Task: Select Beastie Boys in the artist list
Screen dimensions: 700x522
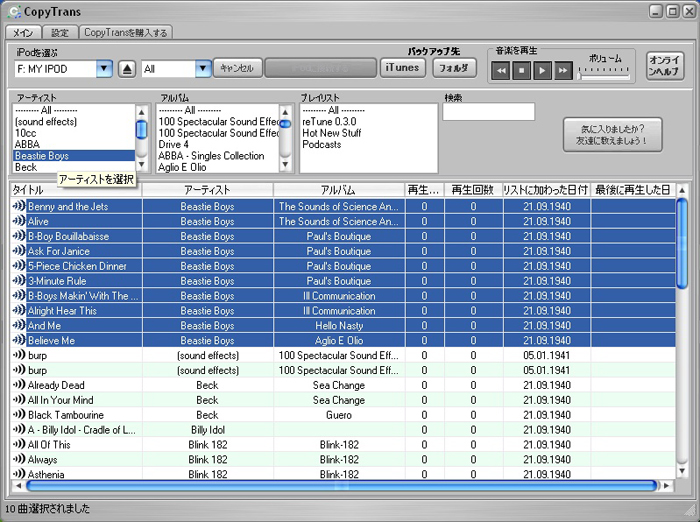Action: click(x=74, y=156)
